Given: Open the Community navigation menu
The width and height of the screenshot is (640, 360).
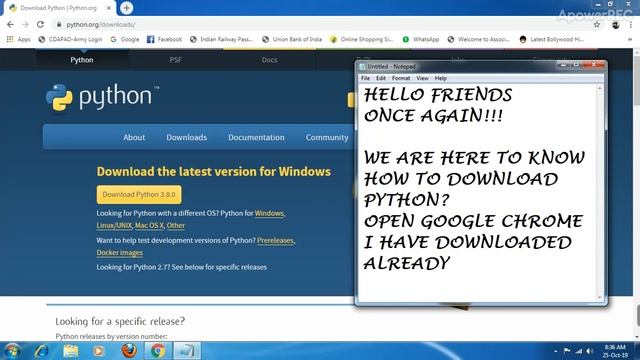Looking at the screenshot, I should tap(327, 137).
